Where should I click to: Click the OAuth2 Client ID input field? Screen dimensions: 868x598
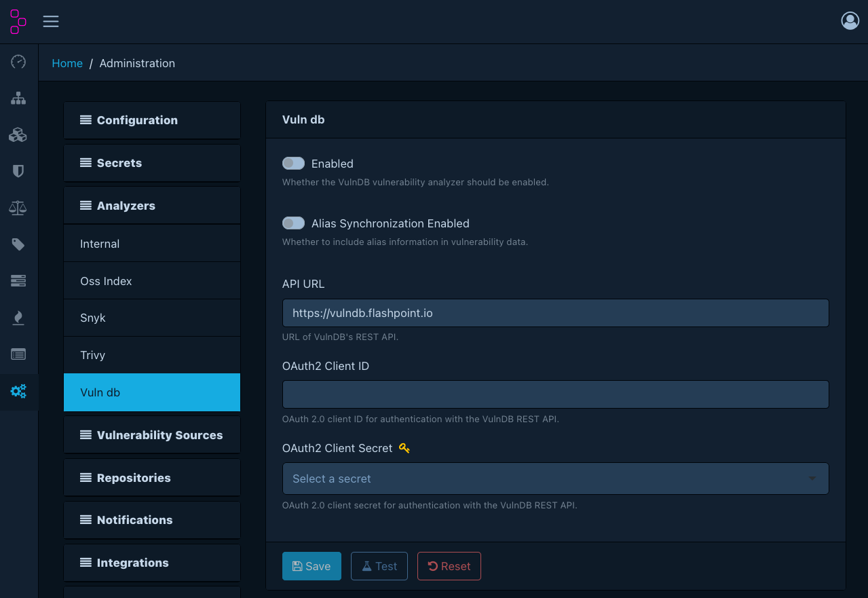coord(555,394)
